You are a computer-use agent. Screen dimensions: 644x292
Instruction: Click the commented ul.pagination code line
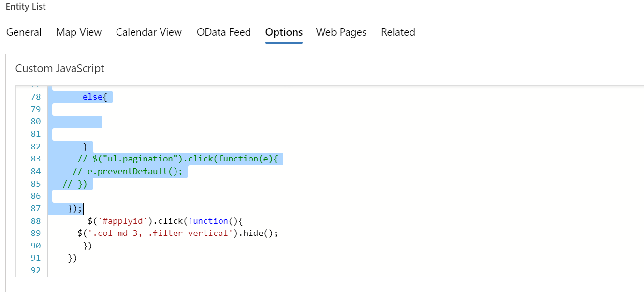180,159
